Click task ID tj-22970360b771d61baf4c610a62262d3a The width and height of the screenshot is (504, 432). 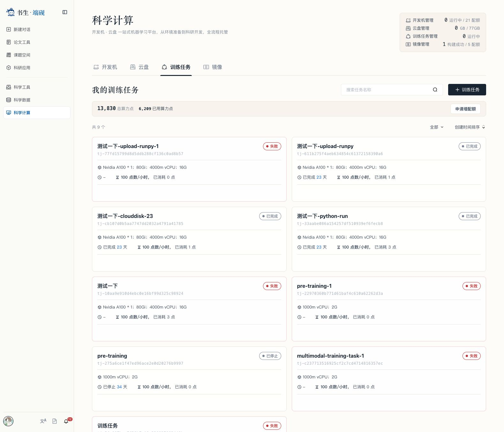coord(340,294)
